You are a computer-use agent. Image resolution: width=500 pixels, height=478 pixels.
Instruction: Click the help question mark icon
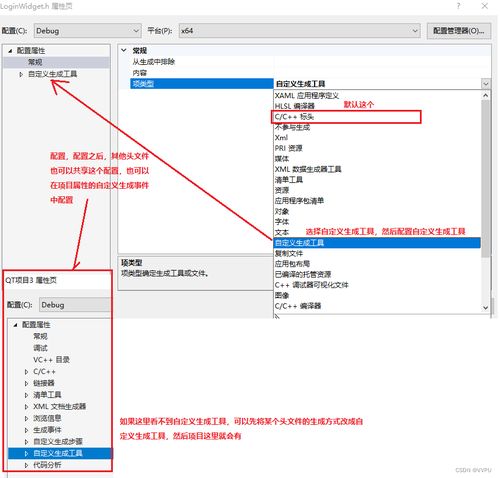tap(458, 6)
